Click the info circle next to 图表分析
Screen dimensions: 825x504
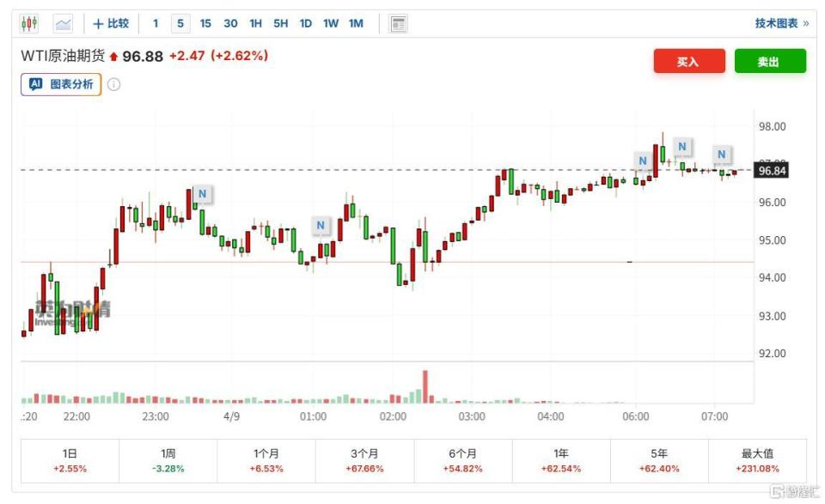113,84
